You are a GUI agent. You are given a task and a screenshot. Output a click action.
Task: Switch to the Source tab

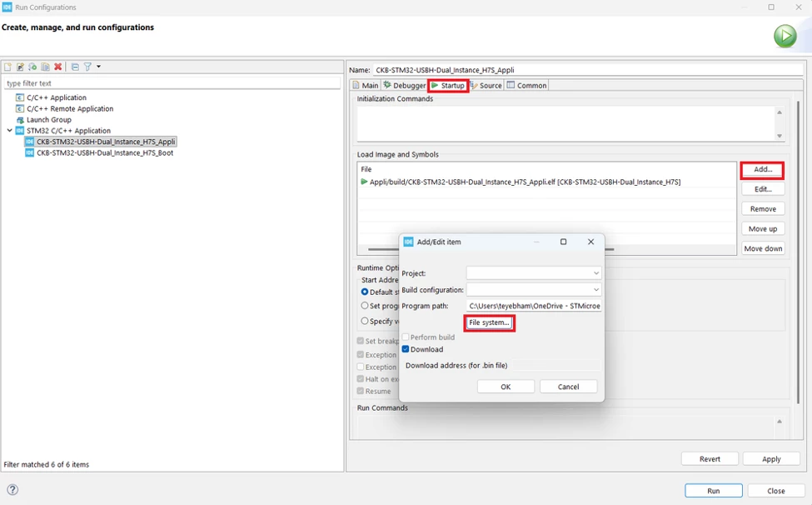coord(486,86)
